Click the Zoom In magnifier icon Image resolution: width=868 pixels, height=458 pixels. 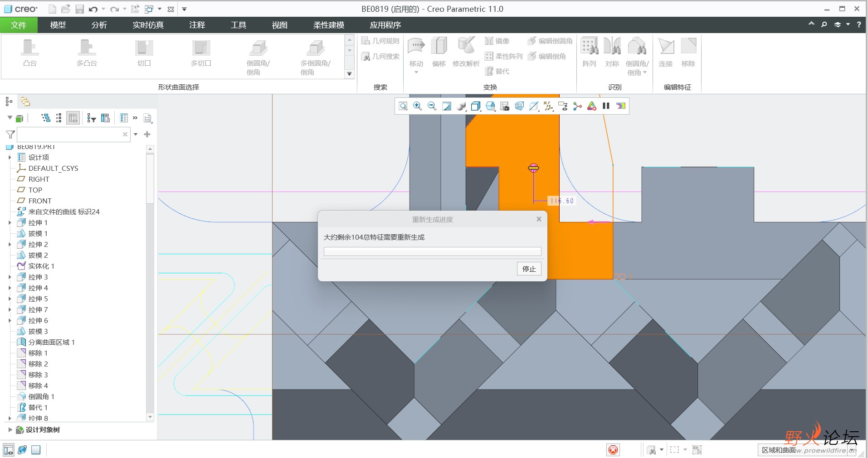[x=417, y=106]
